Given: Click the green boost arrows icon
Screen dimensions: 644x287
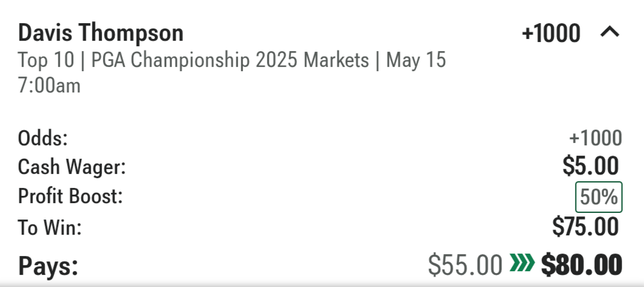Looking at the screenshot, I should [x=522, y=264].
